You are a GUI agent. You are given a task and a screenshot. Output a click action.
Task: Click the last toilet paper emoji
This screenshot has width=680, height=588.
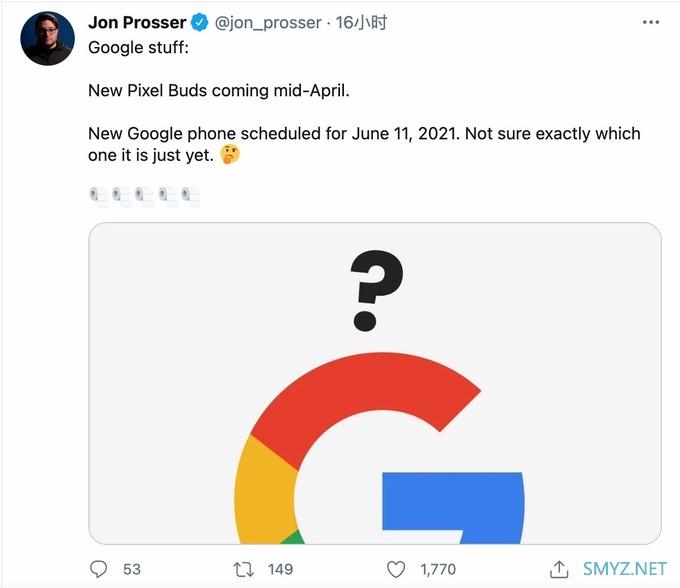(x=191, y=196)
